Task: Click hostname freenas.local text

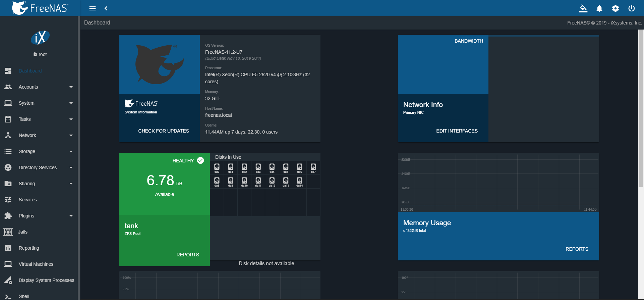Action: tap(219, 115)
